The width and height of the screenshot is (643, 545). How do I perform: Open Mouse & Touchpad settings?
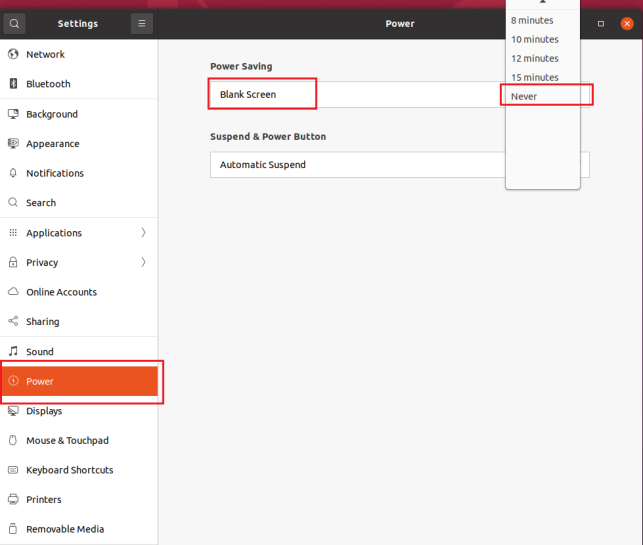click(79, 440)
